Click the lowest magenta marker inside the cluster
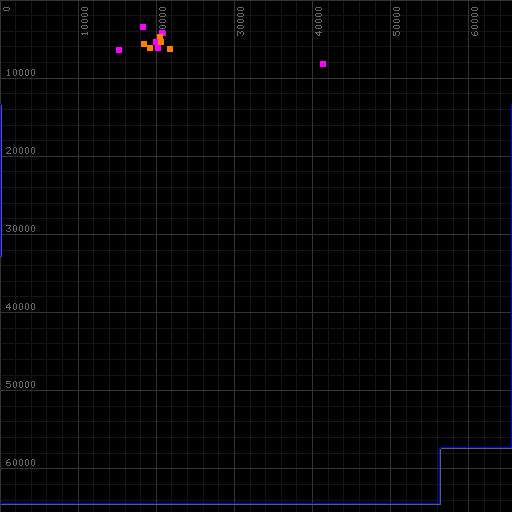The width and height of the screenshot is (512, 512). [x=158, y=48]
